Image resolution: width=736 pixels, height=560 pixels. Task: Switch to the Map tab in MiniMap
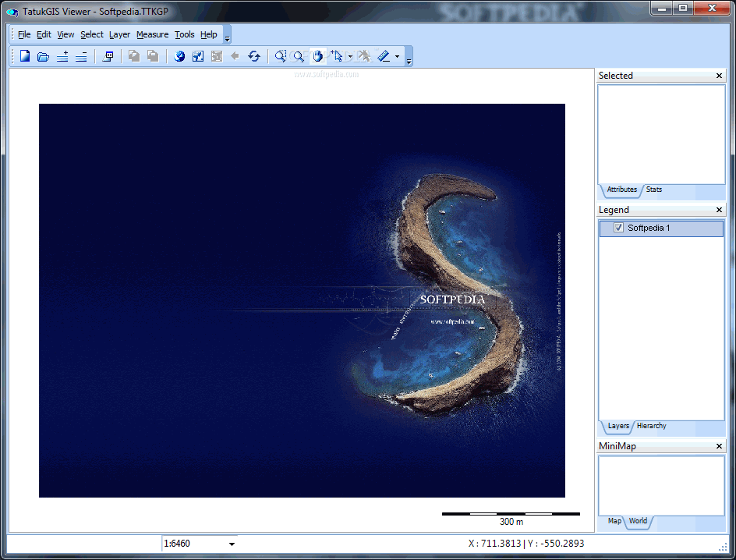(x=614, y=521)
